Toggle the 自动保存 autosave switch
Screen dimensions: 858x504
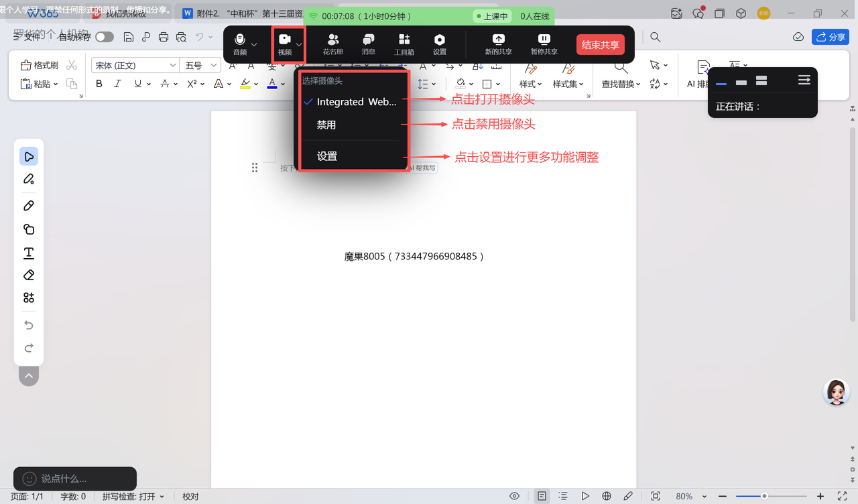click(104, 38)
